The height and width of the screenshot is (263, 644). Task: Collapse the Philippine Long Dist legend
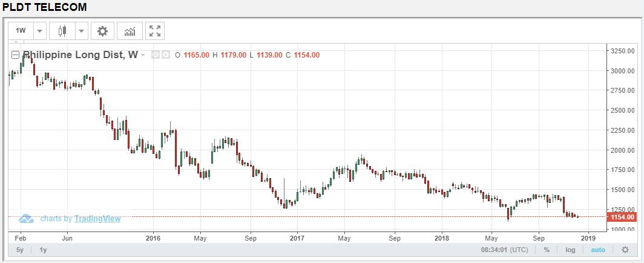tap(16, 55)
